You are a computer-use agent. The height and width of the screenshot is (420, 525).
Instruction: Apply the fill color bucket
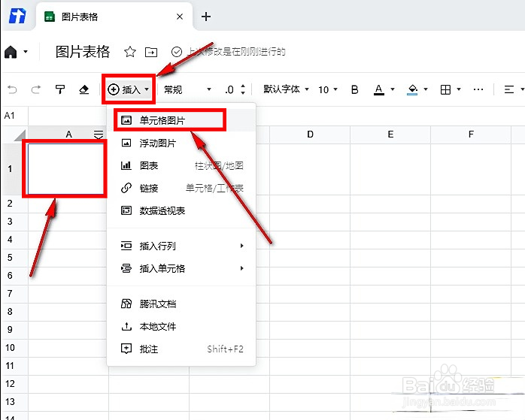[x=412, y=89]
